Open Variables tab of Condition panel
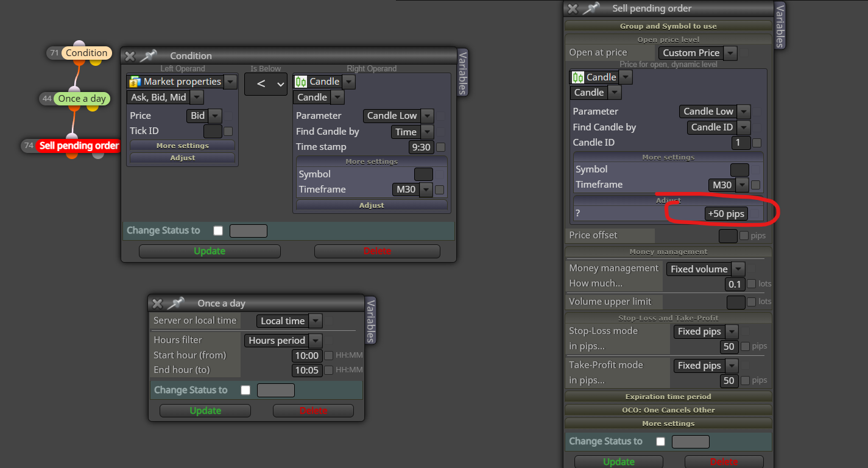This screenshot has width=868, height=468. point(462,73)
